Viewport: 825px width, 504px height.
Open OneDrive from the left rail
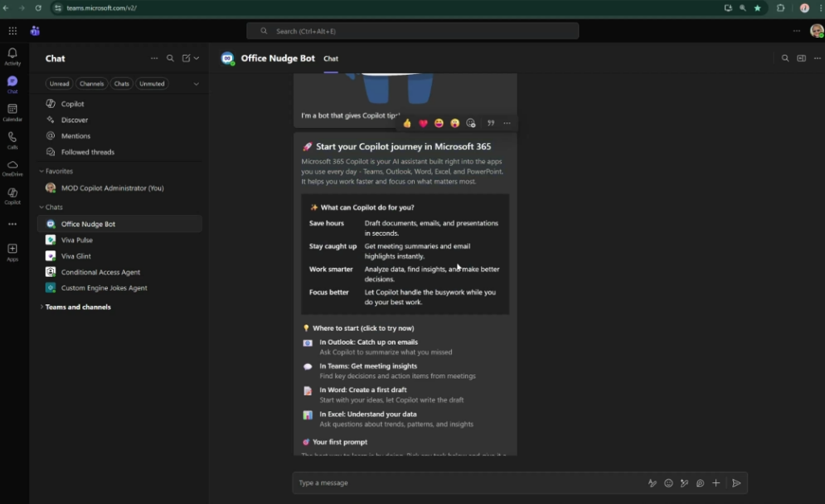coord(12,167)
